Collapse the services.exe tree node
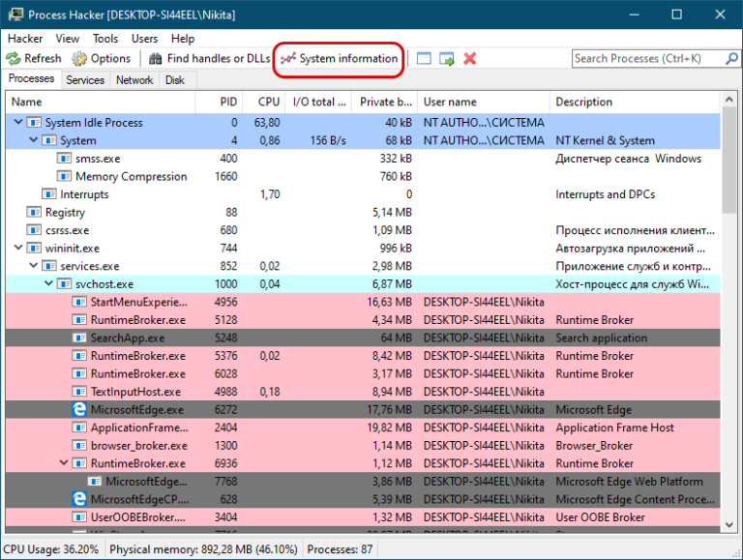Screen dimensions: 743x560 pyautogui.click(x=34, y=266)
